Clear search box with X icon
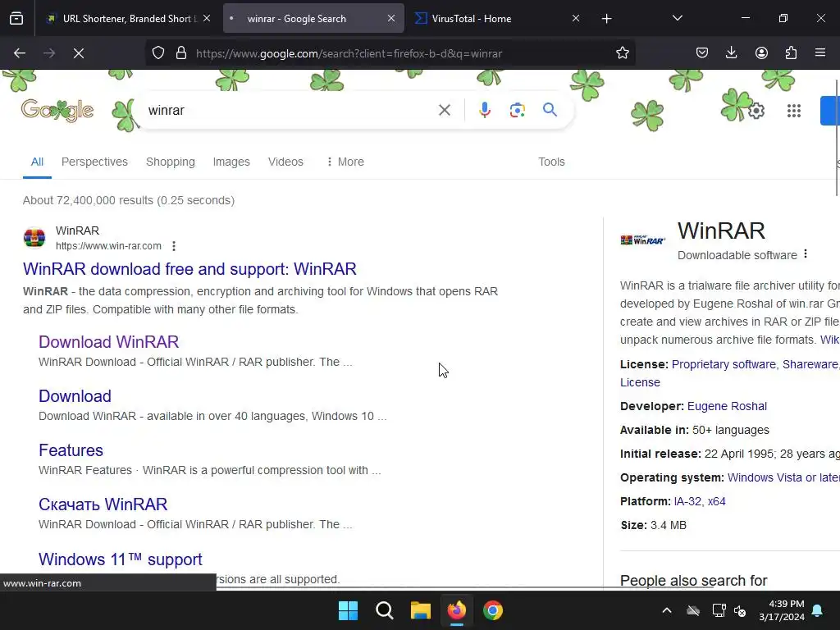Viewport: 840px width, 630px height. 444,111
